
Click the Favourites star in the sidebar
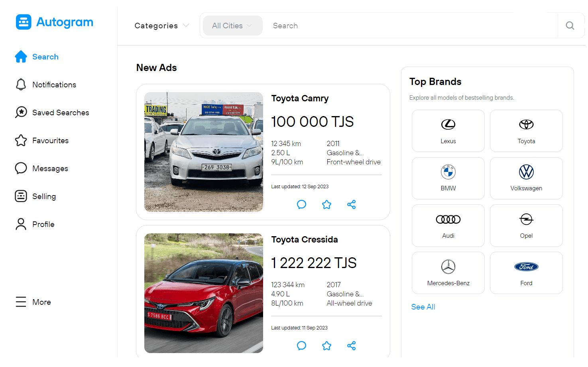(50, 140)
